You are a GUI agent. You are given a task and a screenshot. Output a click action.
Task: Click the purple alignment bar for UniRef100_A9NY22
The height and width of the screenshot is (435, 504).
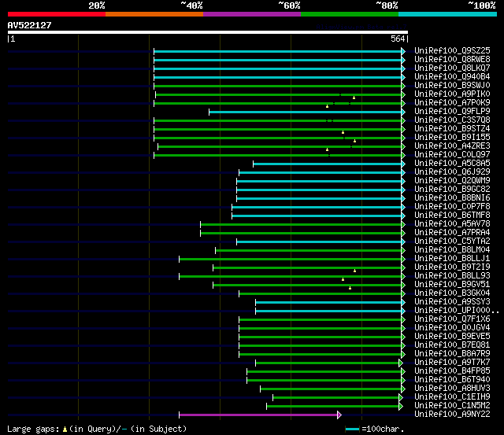258,415
